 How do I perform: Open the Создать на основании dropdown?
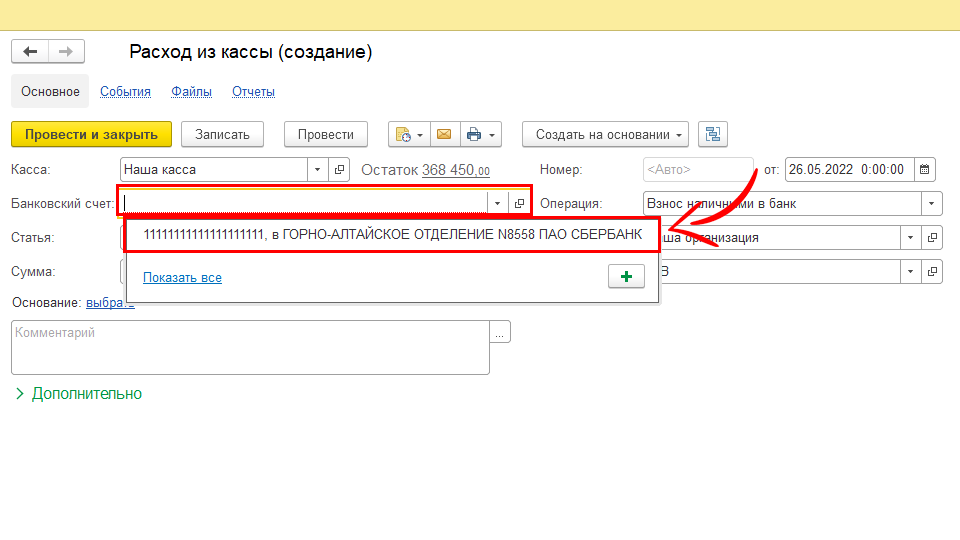tap(606, 134)
